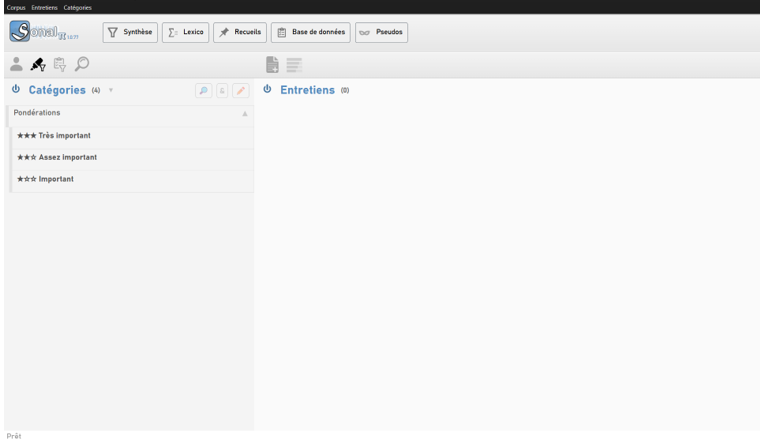Select the Très important weighting
Viewport: 760px width, 448px height.
click(x=132, y=136)
